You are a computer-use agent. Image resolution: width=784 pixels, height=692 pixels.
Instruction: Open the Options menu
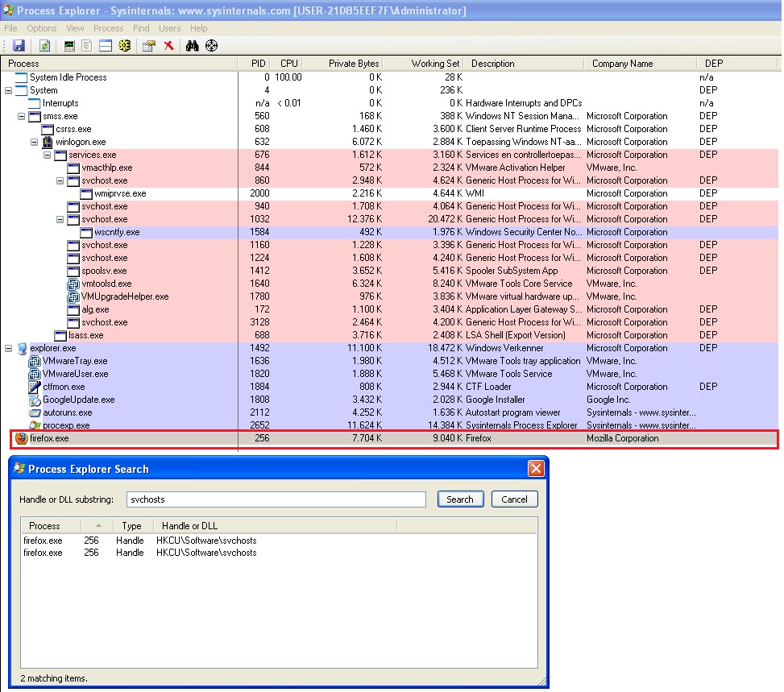[42, 28]
